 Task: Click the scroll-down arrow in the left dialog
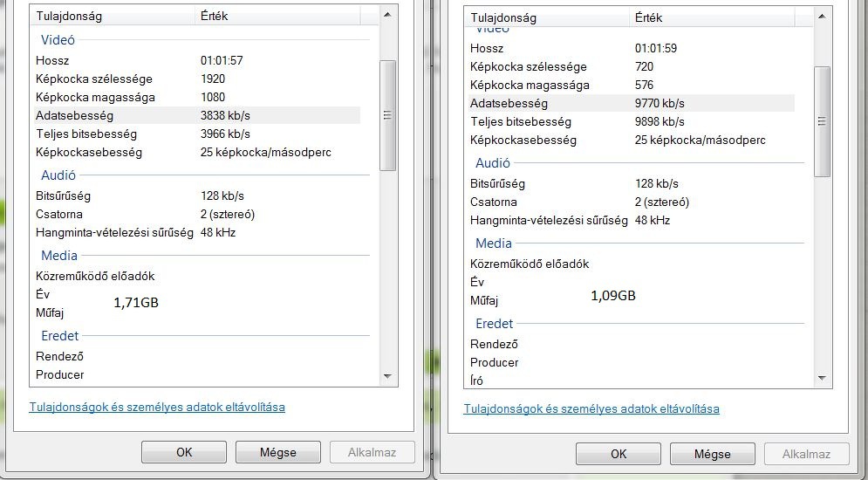pyautogui.click(x=388, y=375)
